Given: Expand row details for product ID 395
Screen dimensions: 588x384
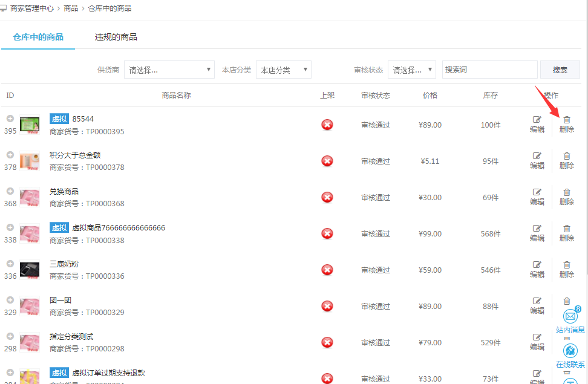Looking at the screenshot, I should pos(10,119).
